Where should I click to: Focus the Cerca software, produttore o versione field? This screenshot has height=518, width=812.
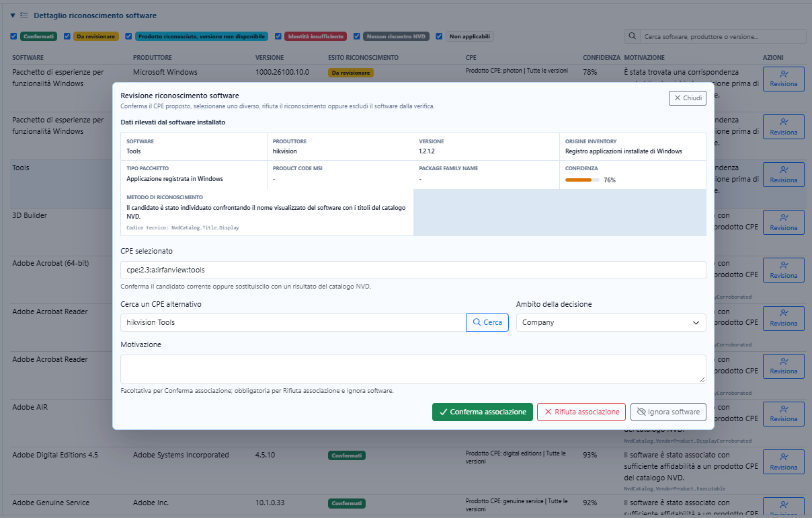point(722,36)
